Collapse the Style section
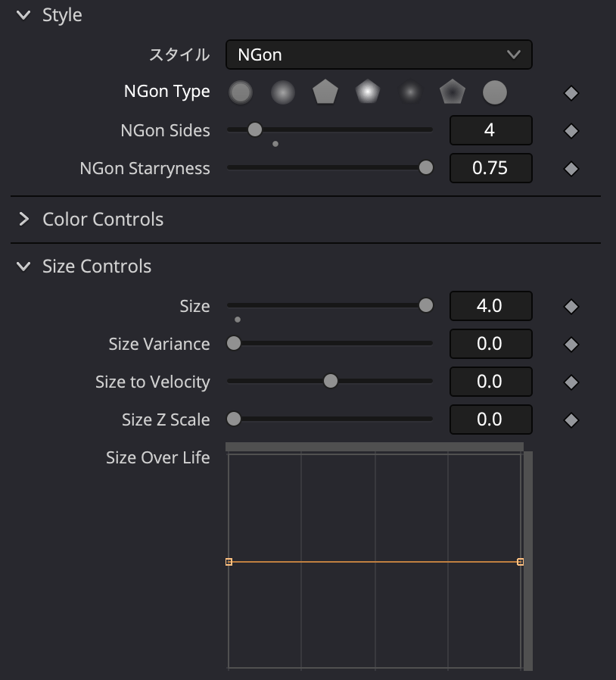This screenshot has width=616, height=680. point(24,15)
